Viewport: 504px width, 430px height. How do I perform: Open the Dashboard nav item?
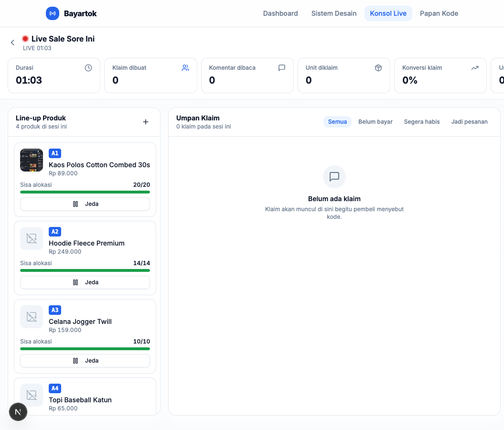coord(280,13)
